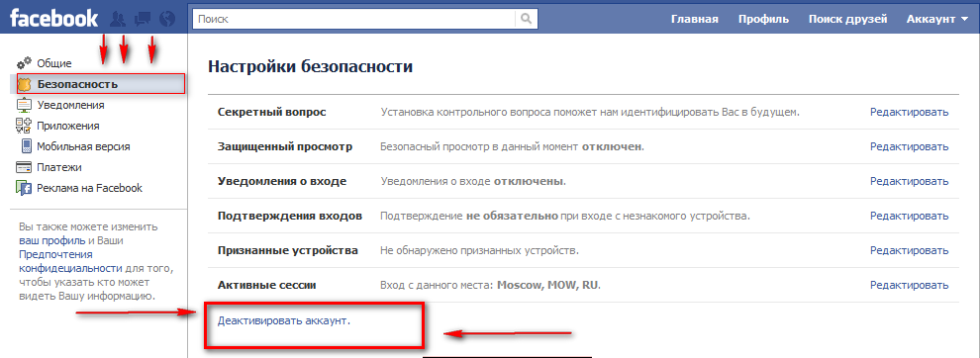
Task: Go to Главная in top navigation
Action: click(694, 19)
